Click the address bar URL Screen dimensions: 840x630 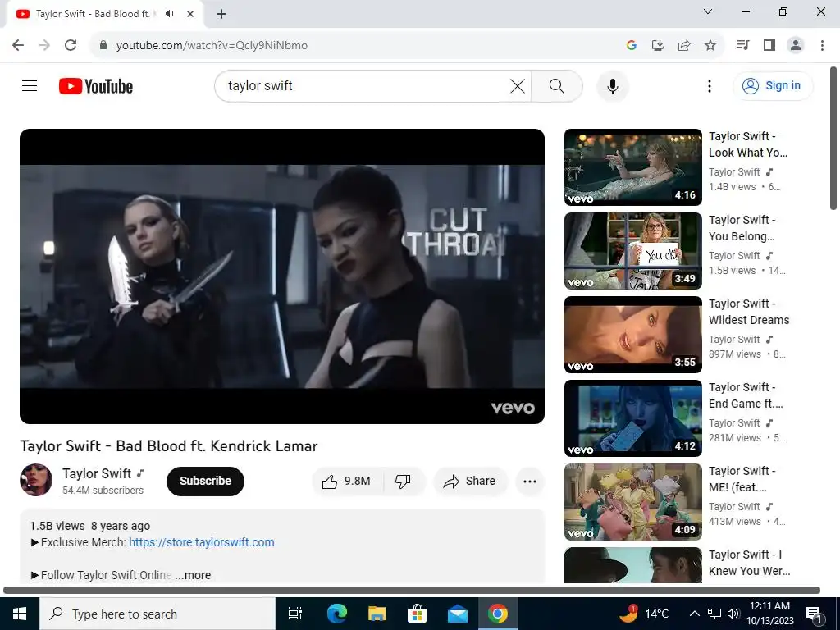(212, 46)
